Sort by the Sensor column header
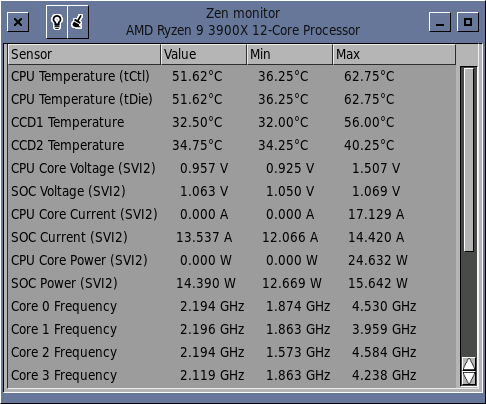 (x=85, y=54)
